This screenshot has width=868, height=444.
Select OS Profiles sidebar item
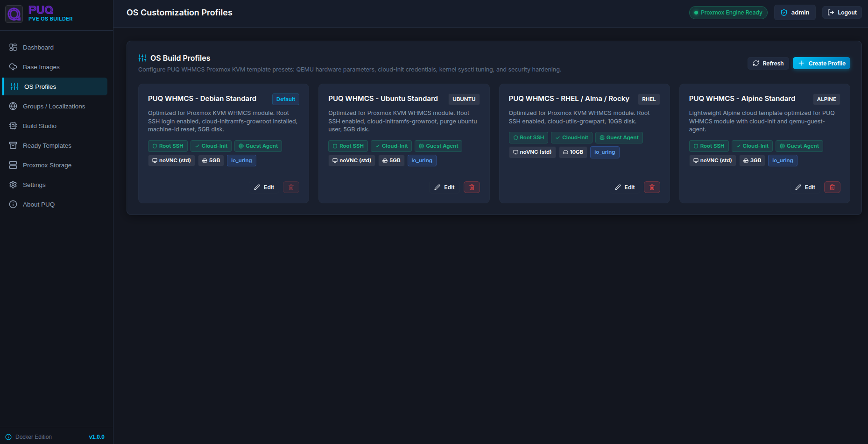55,86
